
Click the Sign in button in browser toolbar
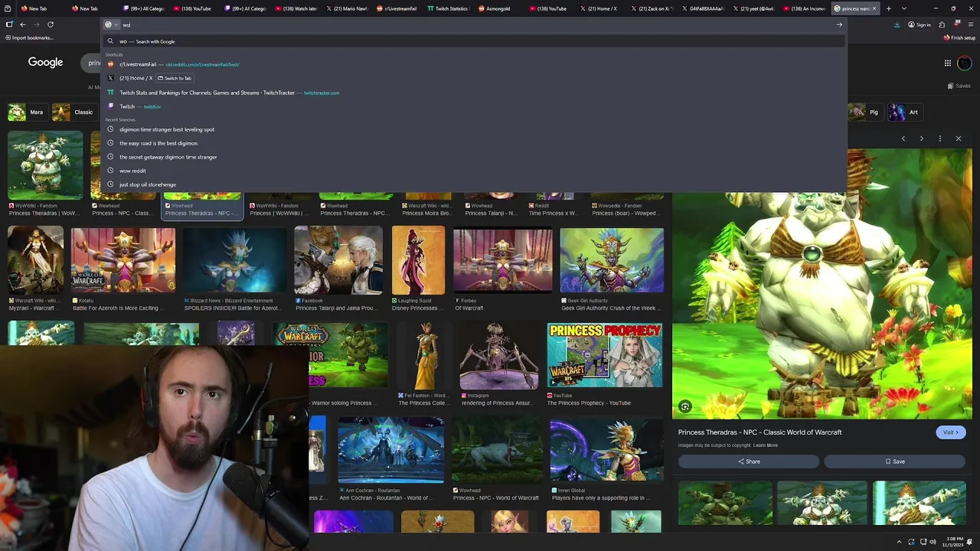920,24
